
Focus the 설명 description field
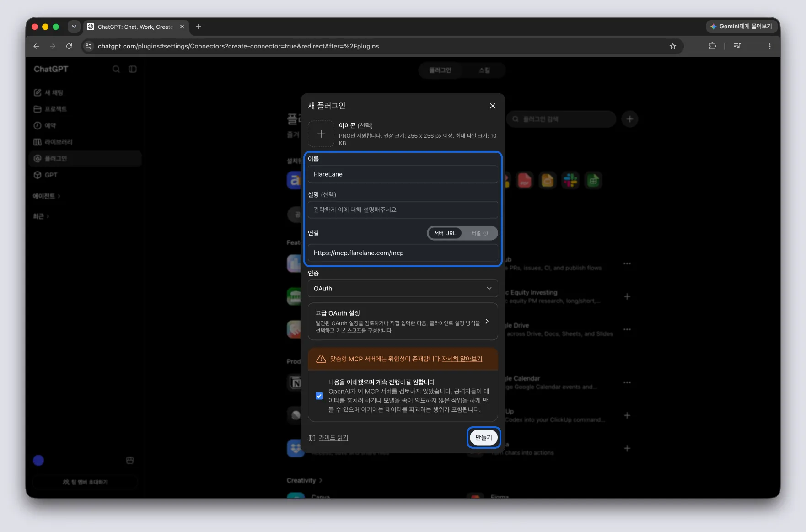click(x=403, y=210)
